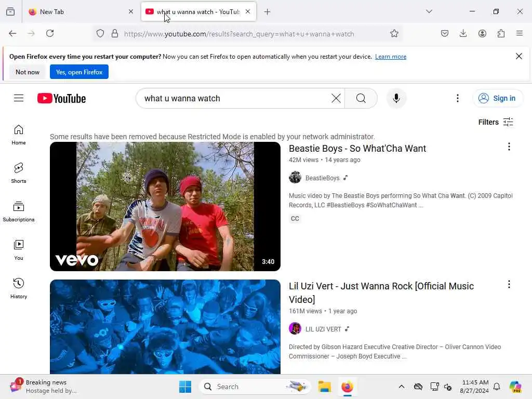Play the Beastie Boys video thumbnail
This screenshot has width=532, height=399.
pos(165,206)
